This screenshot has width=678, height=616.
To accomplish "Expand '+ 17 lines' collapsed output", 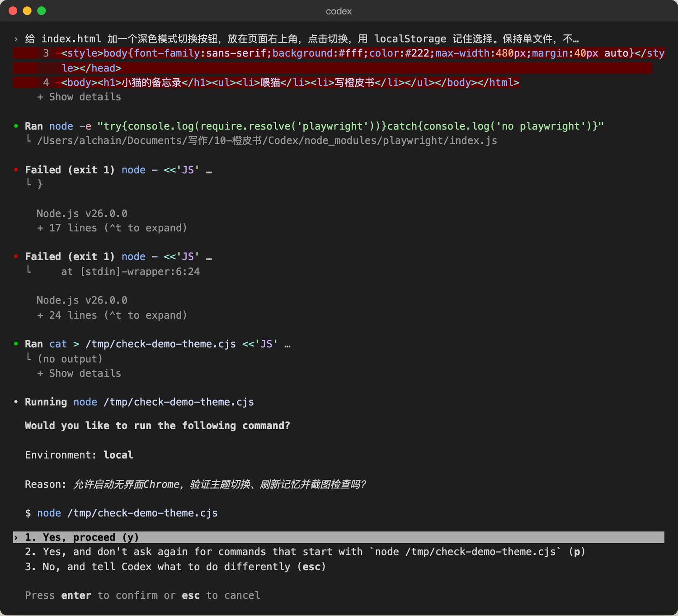I will click(112, 228).
